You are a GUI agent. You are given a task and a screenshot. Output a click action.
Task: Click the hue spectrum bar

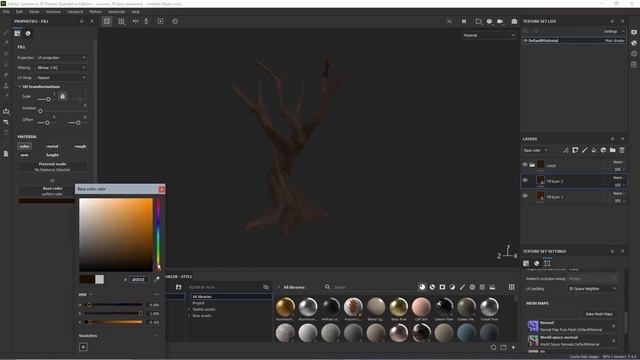pyautogui.click(x=158, y=235)
